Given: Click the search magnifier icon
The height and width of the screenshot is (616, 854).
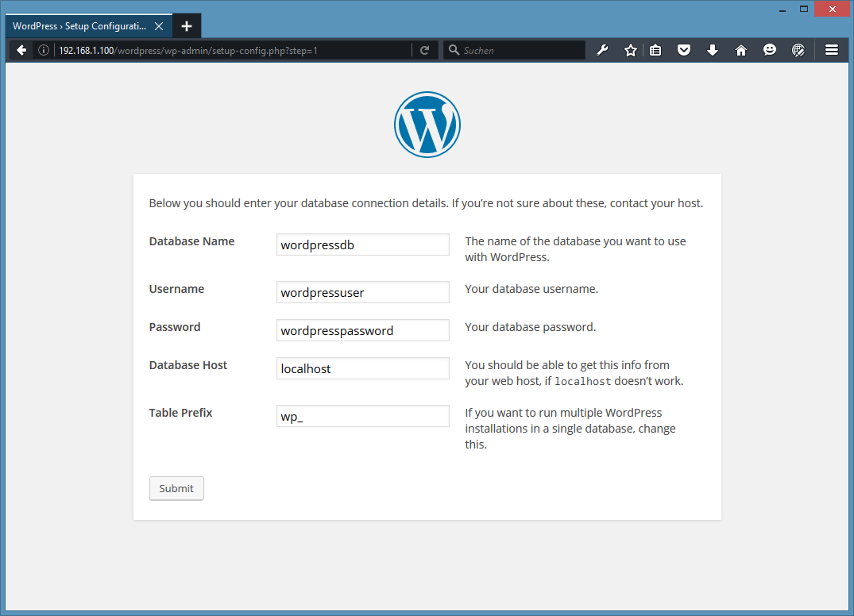Looking at the screenshot, I should point(454,50).
